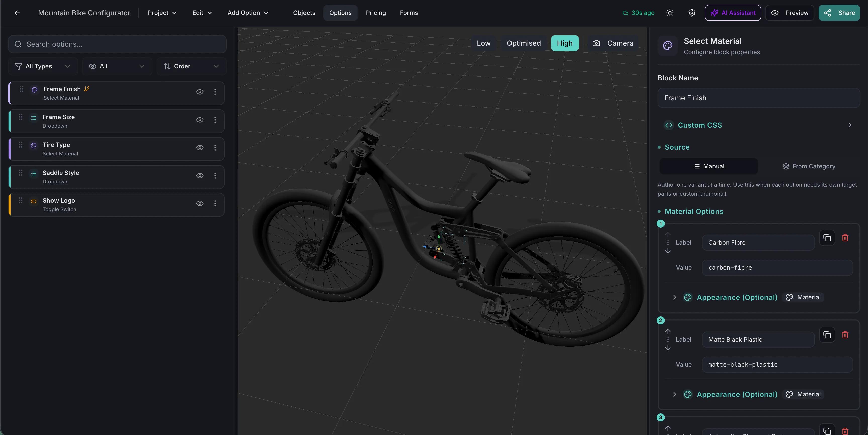This screenshot has width=868, height=435.
Task: Switch to the Options tab
Action: (x=340, y=13)
